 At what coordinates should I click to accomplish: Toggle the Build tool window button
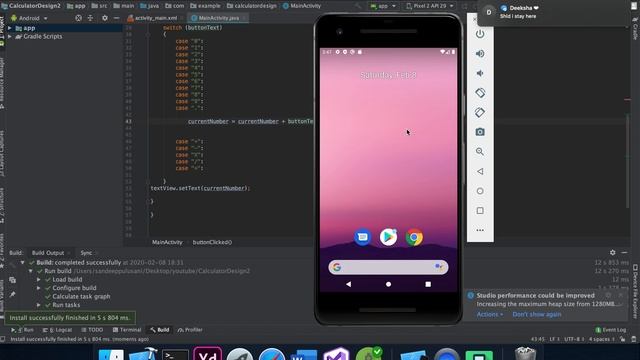pos(159,330)
